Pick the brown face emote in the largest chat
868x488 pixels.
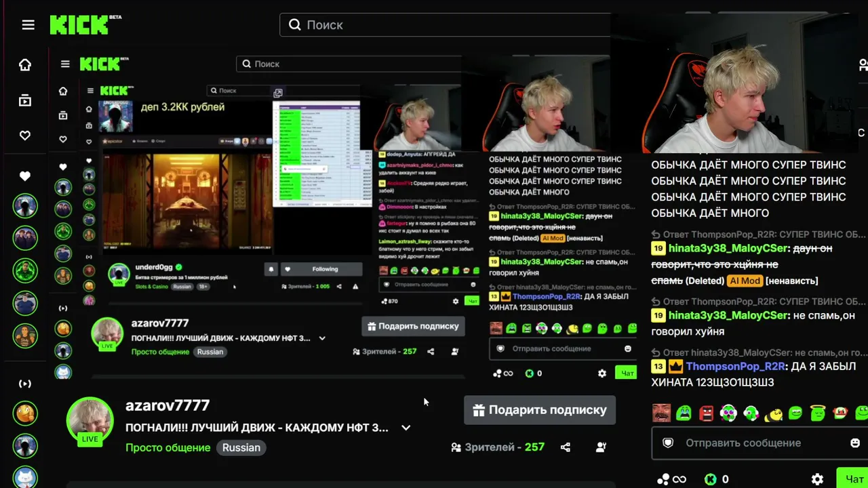pyautogui.click(x=661, y=413)
